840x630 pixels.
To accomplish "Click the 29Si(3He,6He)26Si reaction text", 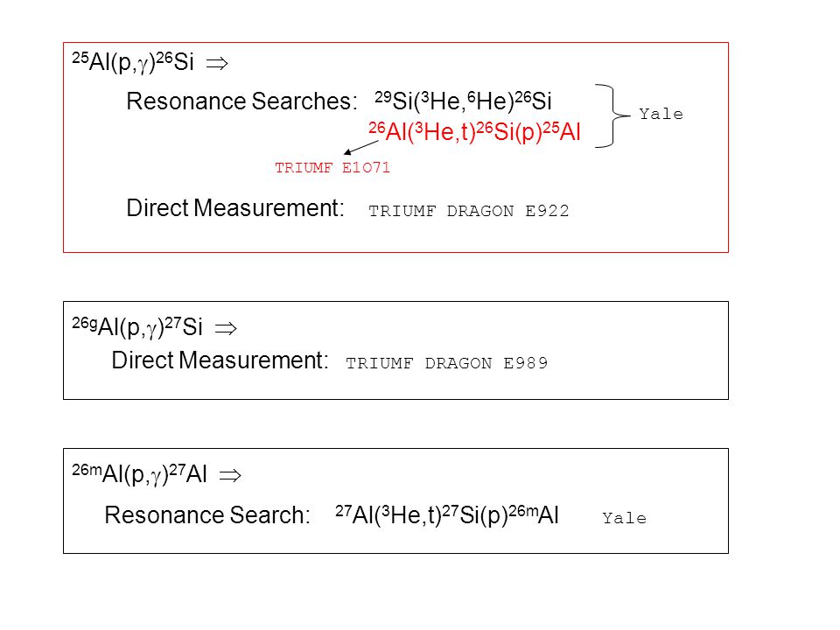I will click(463, 101).
